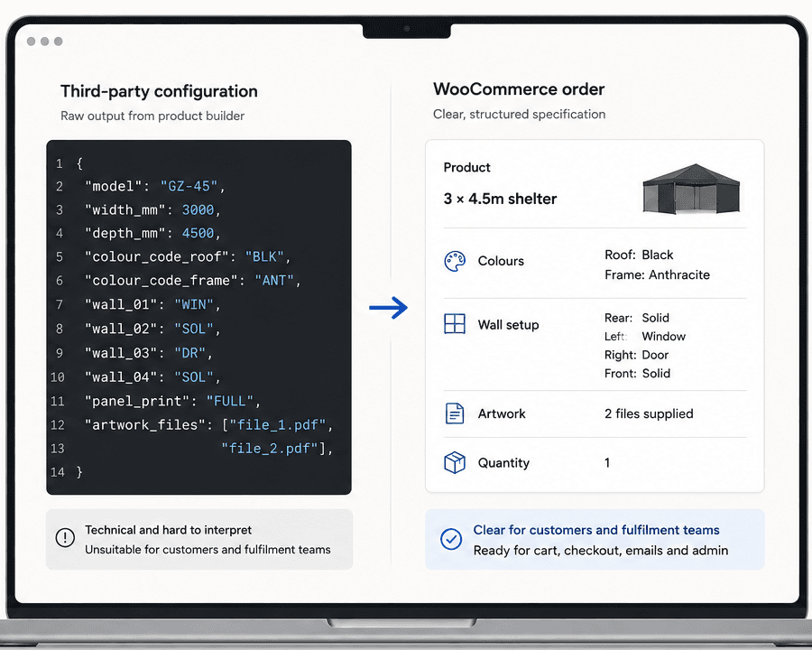Viewport: 812px width, 650px height.
Task: Click "file_2.pdf" in the code block
Action: pyautogui.click(x=269, y=449)
